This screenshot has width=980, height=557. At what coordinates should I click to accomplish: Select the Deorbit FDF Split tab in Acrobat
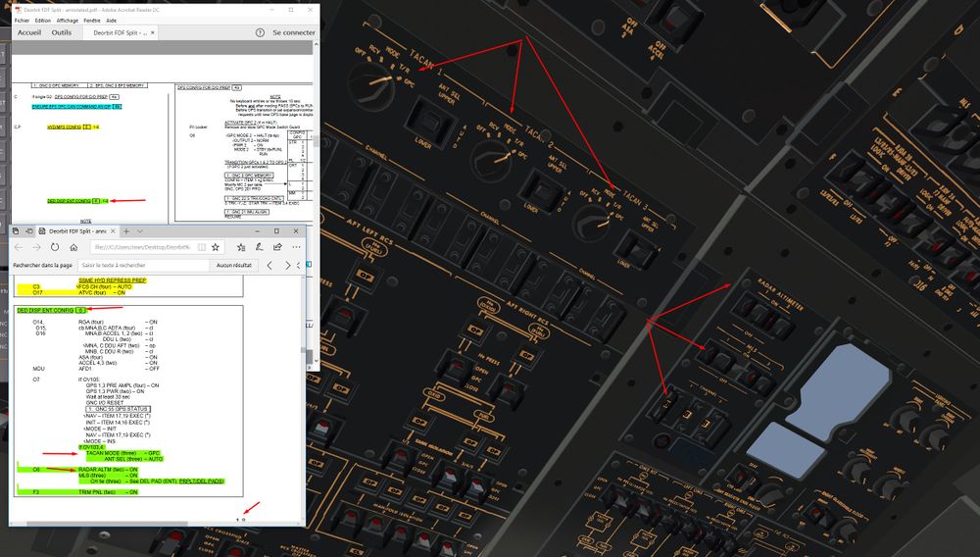tap(120, 32)
